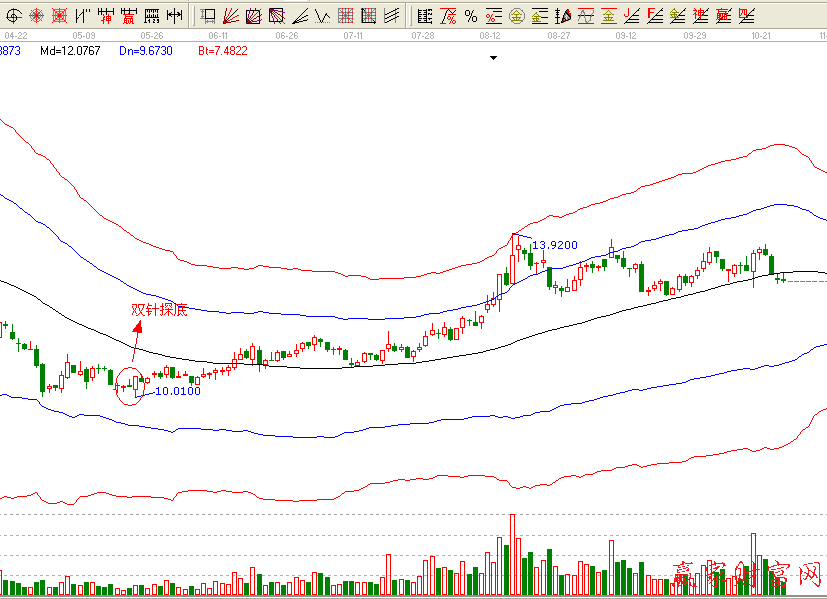
Task: Click the 13.9200 high price label
Action: click(x=553, y=245)
